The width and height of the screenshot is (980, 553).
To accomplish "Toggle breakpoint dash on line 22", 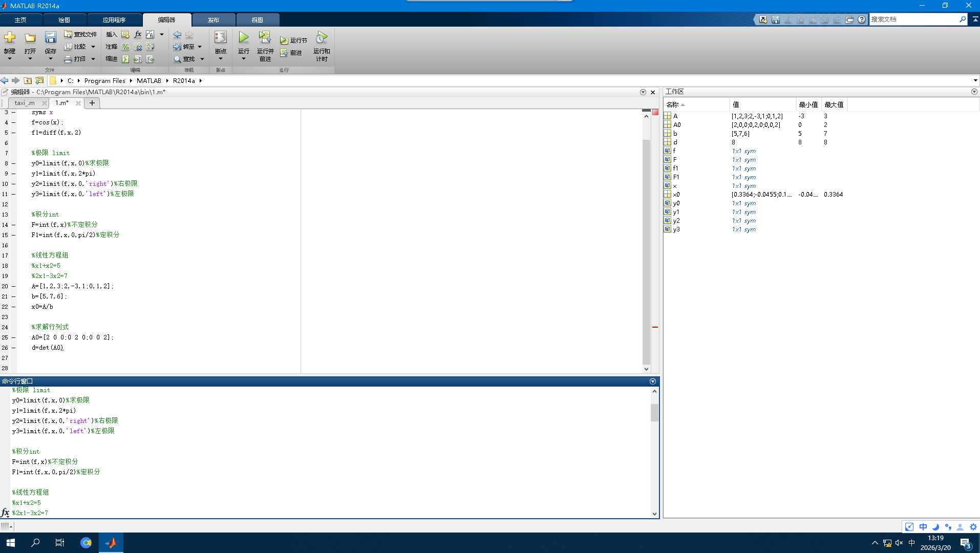I will 14,307.
